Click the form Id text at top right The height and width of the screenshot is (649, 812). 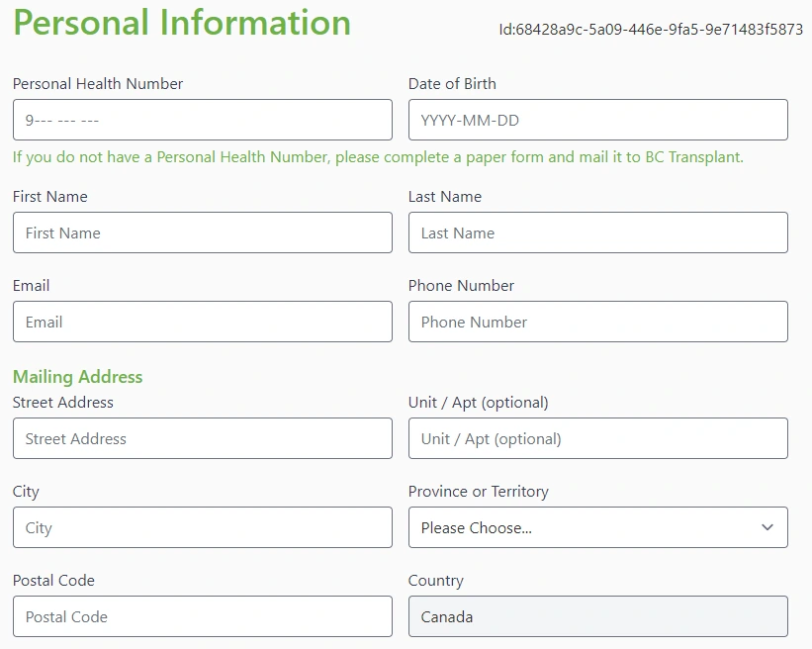650,30
